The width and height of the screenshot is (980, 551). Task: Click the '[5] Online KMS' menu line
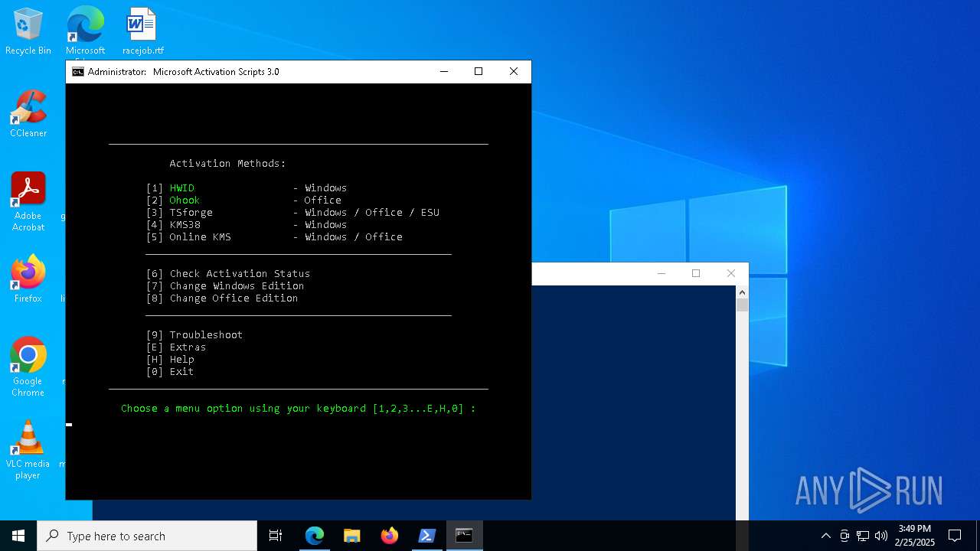[x=274, y=237]
